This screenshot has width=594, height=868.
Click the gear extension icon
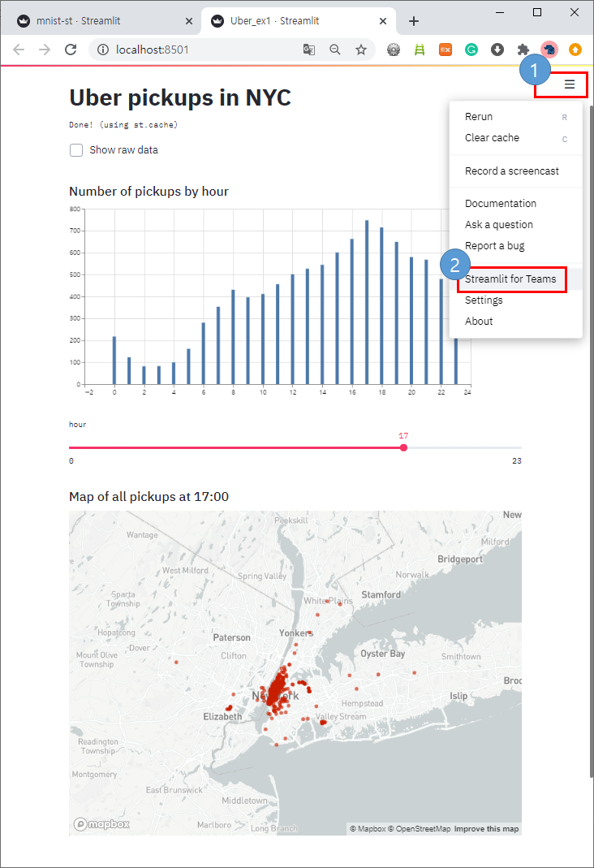click(x=394, y=50)
